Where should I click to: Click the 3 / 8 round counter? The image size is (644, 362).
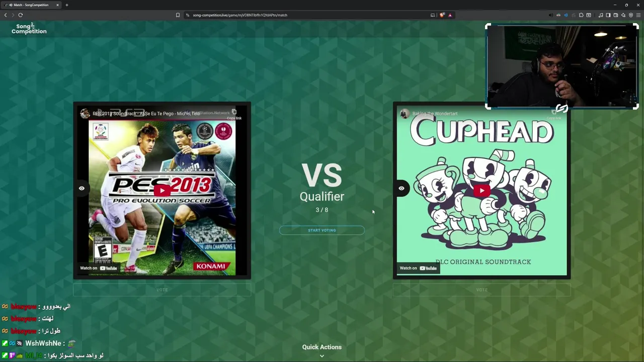click(x=322, y=210)
